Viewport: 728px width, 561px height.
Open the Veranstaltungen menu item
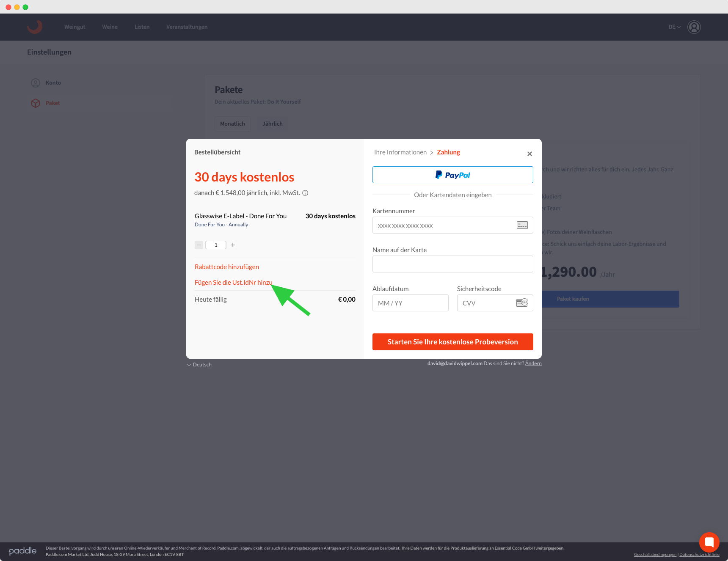187,27
